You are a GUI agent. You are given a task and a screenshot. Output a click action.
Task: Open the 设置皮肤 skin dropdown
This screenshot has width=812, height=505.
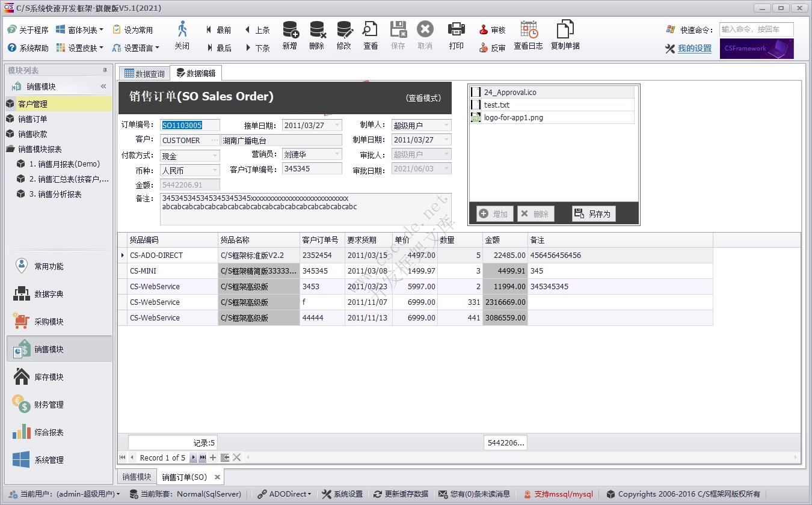click(x=79, y=48)
